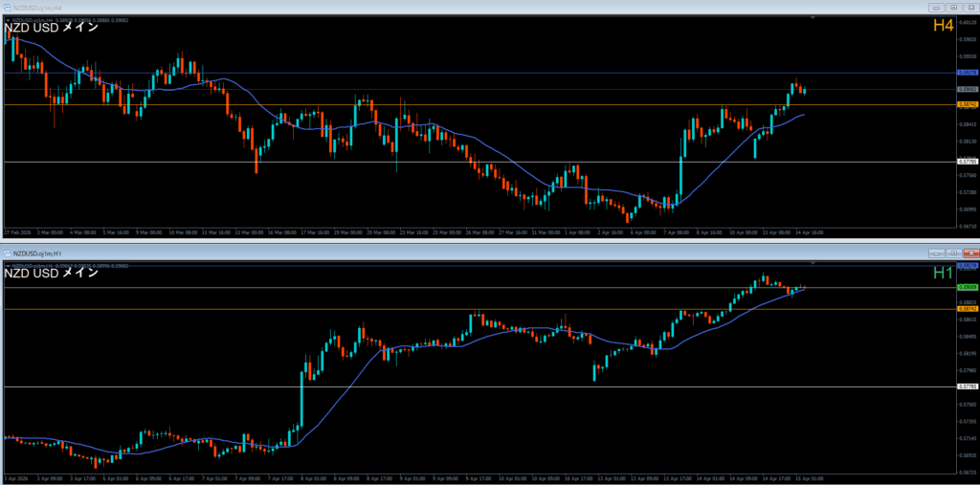Select the 0.59278 blue price label in H4

coord(967,73)
